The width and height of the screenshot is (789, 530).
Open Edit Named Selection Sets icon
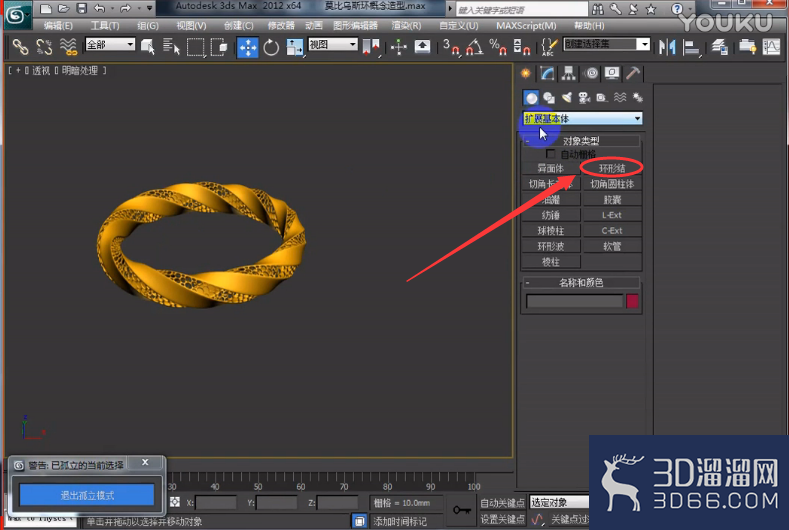tap(549, 47)
